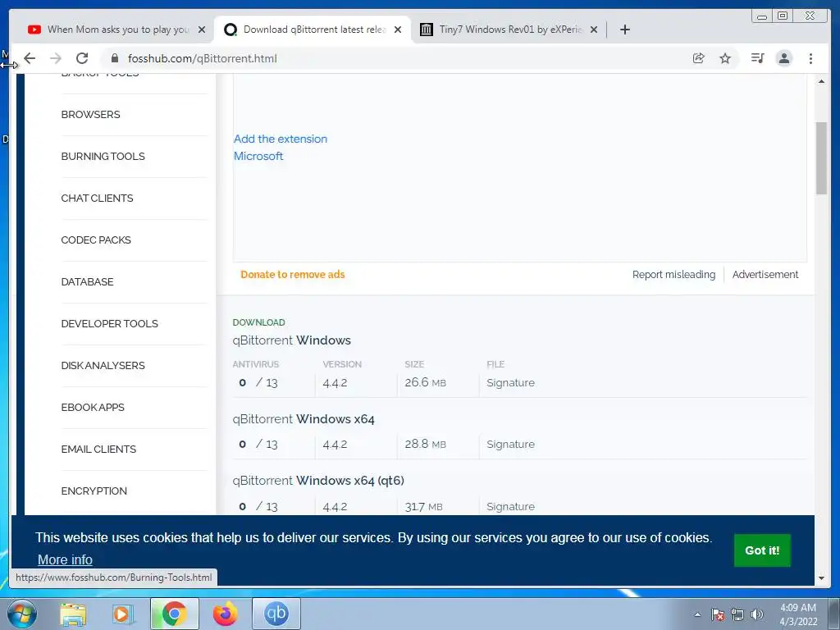The height and width of the screenshot is (630, 840).
Task: Open the DISK ANALYSERS category
Action: click(103, 365)
